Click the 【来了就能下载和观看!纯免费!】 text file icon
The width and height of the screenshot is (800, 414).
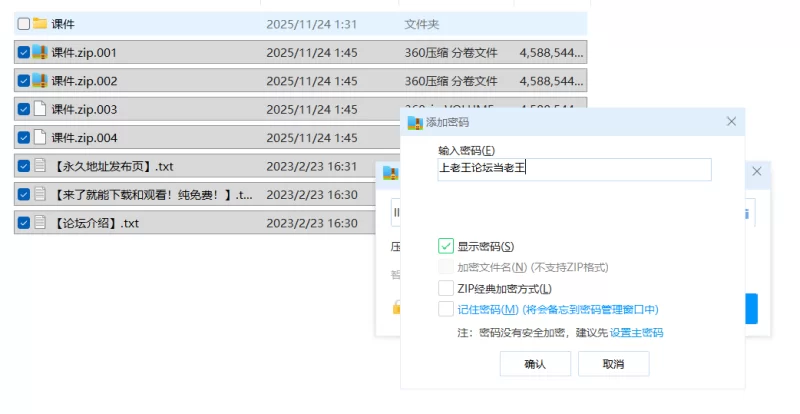[x=40, y=194]
